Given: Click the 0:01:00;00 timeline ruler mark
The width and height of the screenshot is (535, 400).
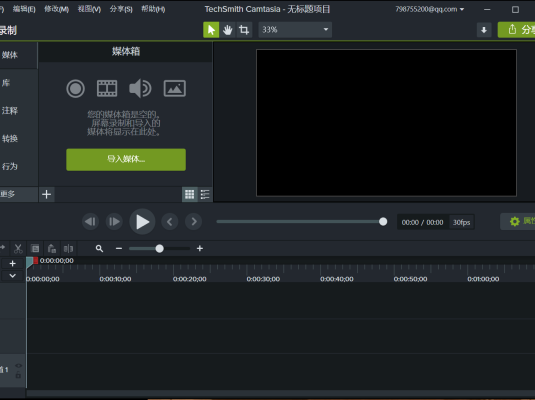Looking at the screenshot, I should click(483, 279).
